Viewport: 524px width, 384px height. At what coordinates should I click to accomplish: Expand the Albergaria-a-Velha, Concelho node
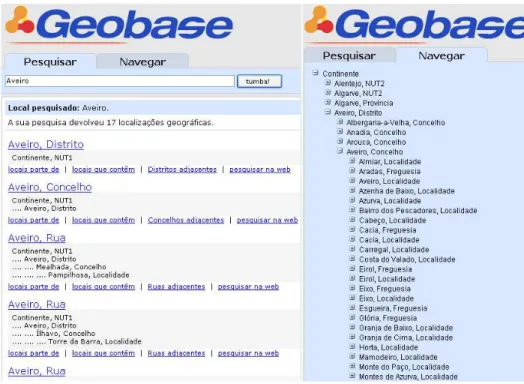(340, 122)
